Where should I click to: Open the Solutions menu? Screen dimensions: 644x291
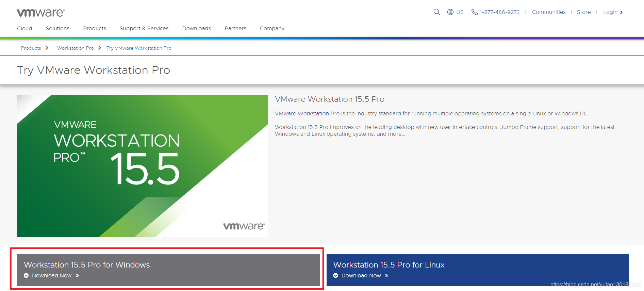(57, 28)
